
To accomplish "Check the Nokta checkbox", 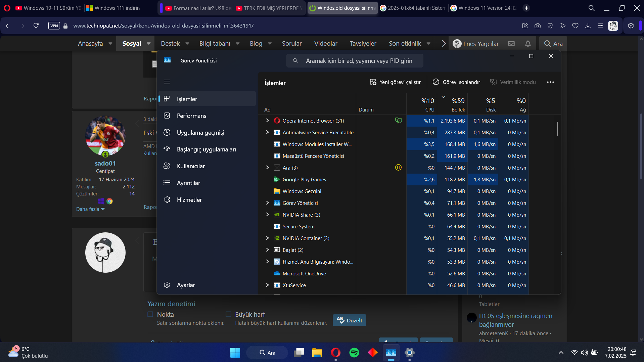I will (x=150, y=314).
